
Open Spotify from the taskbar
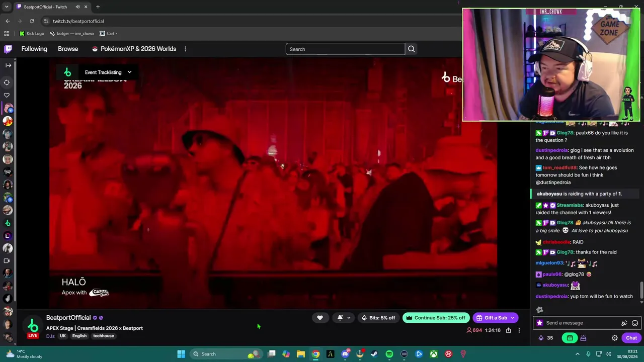pos(389,354)
